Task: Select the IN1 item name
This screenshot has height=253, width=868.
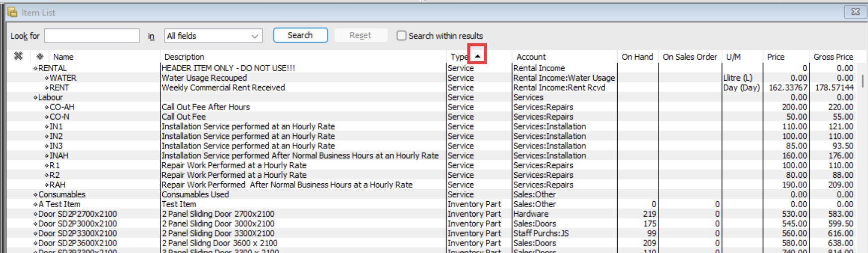Action: pyautogui.click(x=56, y=126)
